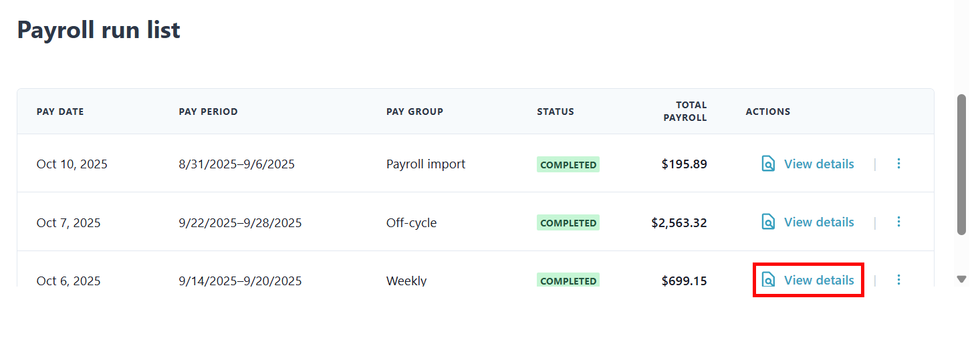This screenshot has height=346, width=980.
Task: Click the document magnifier icon for Off-cycle run
Action: 768,222
